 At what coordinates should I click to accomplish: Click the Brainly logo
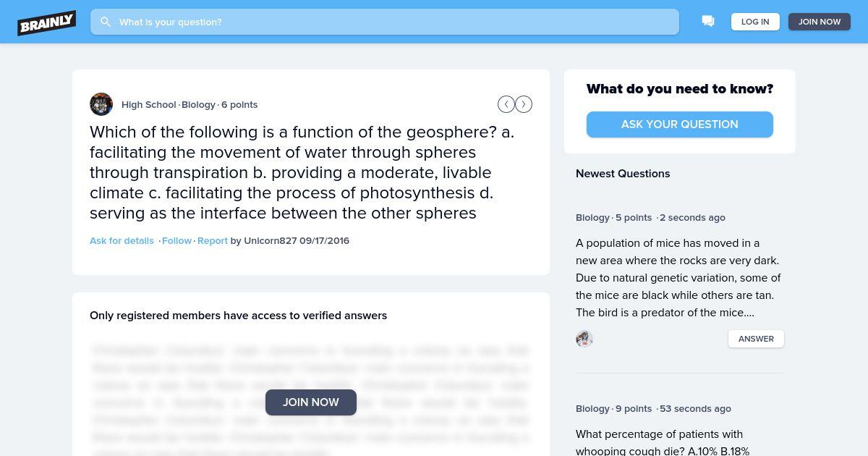point(47,22)
